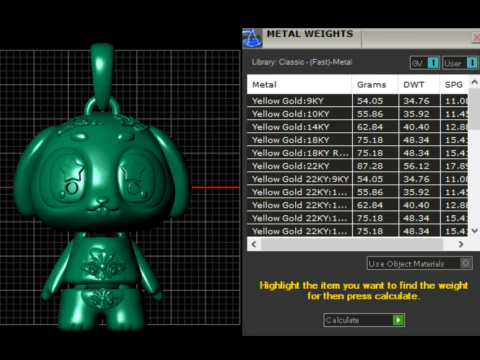Click the Calculate button

364,320
